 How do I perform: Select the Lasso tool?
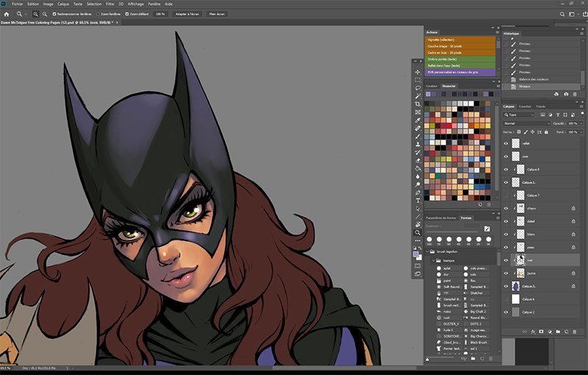pyautogui.click(x=417, y=88)
